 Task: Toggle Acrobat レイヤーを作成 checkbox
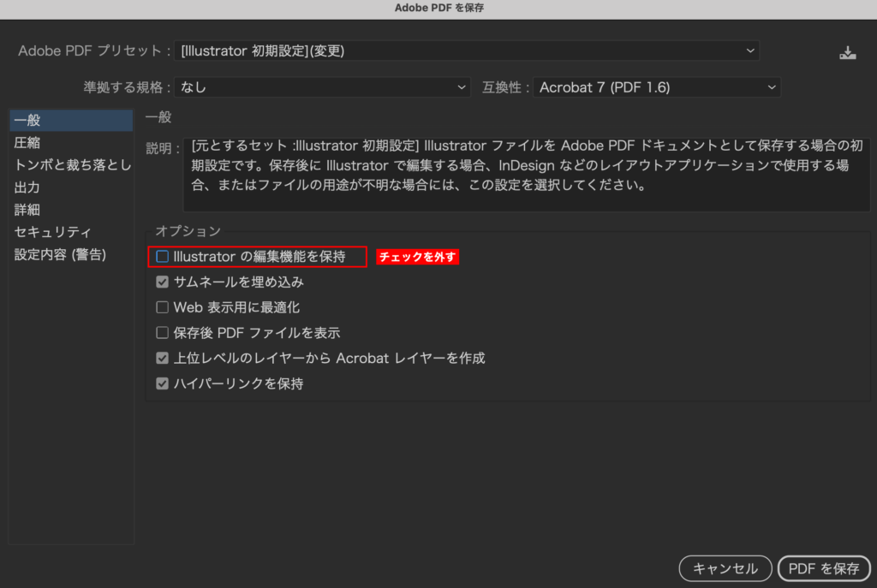(162, 359)
